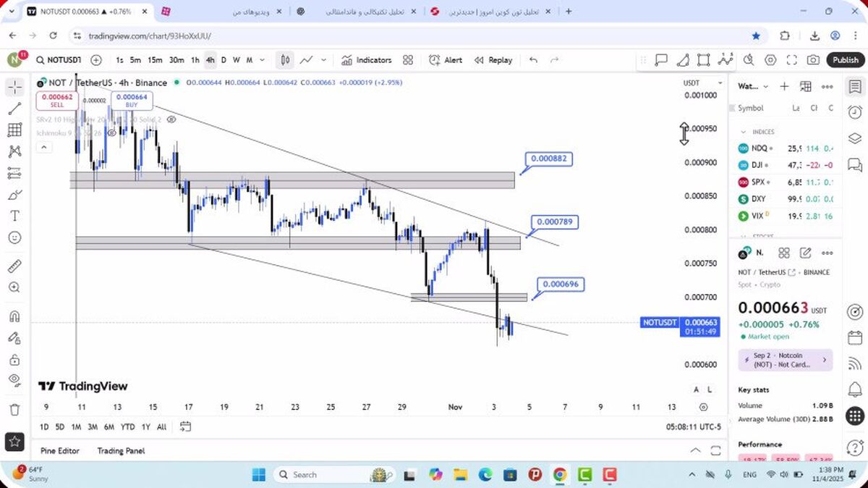Toggle lock all drawings
The height and width of the screenshot is (488, 868).
(14, 359)
